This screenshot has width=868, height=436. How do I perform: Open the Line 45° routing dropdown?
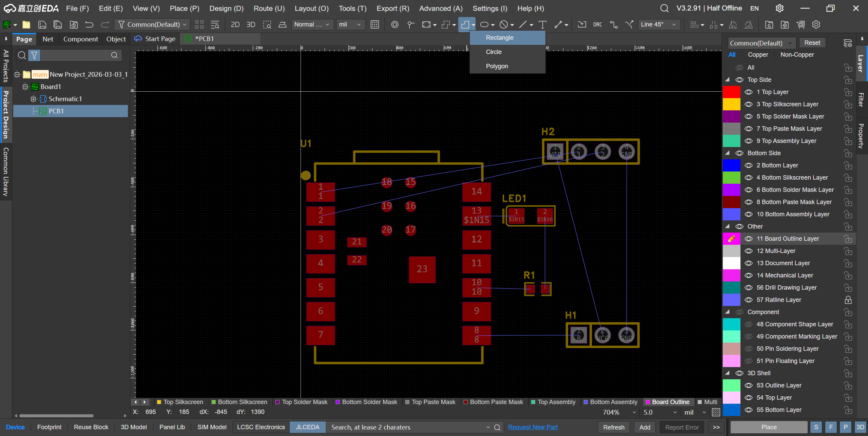pyautogui.click(x=658, y=24)
